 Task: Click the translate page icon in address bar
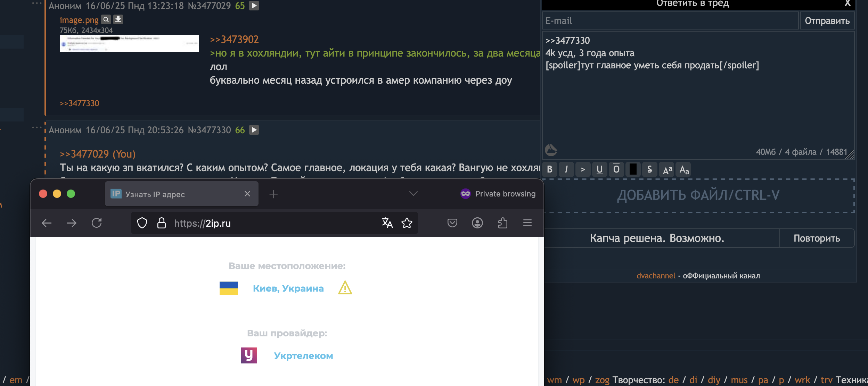(387, 223)
